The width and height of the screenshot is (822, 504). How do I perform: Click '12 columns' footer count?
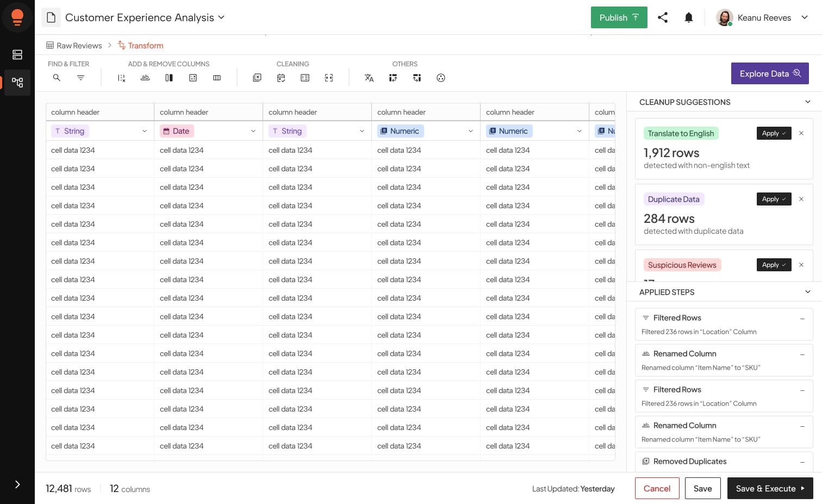130,489
